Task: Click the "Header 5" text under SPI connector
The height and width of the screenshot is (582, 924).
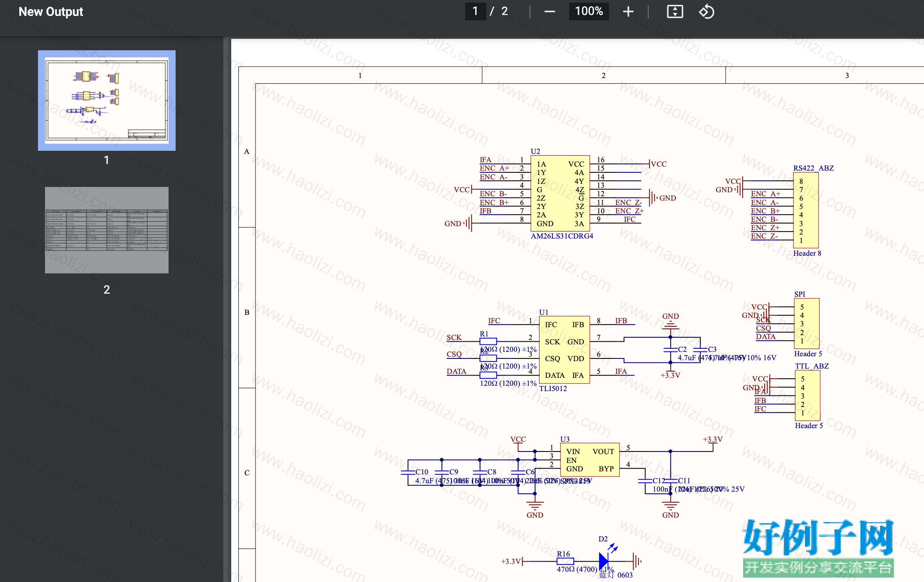Action: point(808,354)
